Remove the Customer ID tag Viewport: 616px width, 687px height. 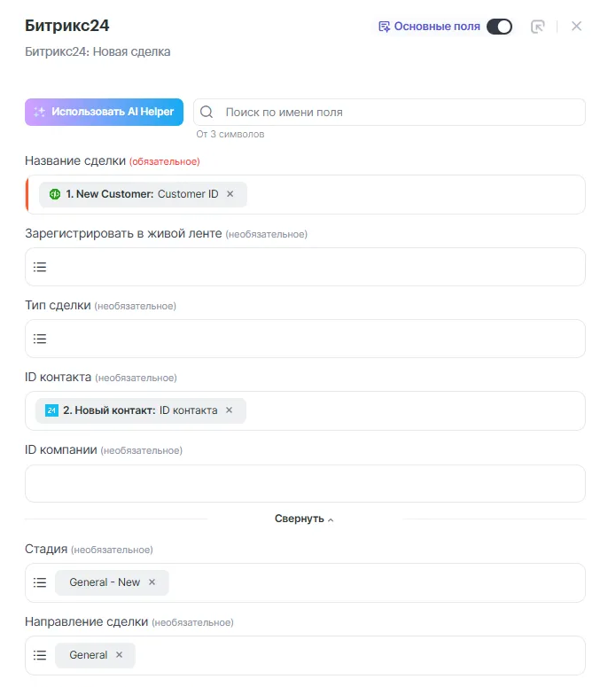tap(230, 194)
